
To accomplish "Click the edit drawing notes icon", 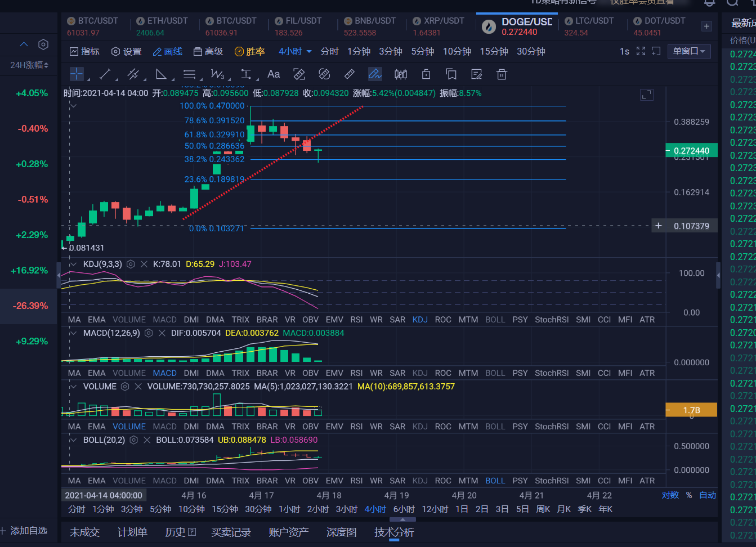I will 477,74.
